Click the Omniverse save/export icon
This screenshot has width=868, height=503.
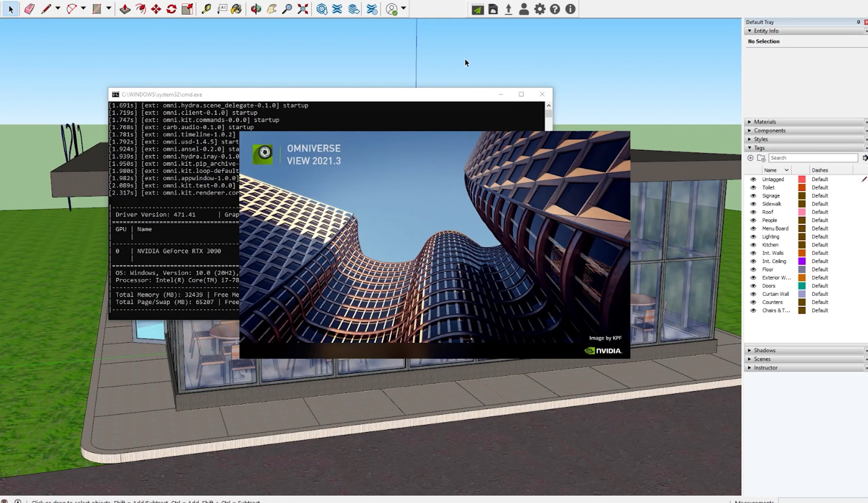coord(493,9)
